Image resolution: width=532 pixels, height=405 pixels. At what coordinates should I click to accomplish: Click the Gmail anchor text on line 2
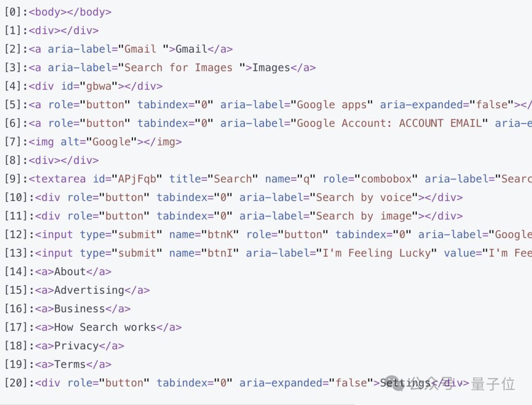[191, 49]
